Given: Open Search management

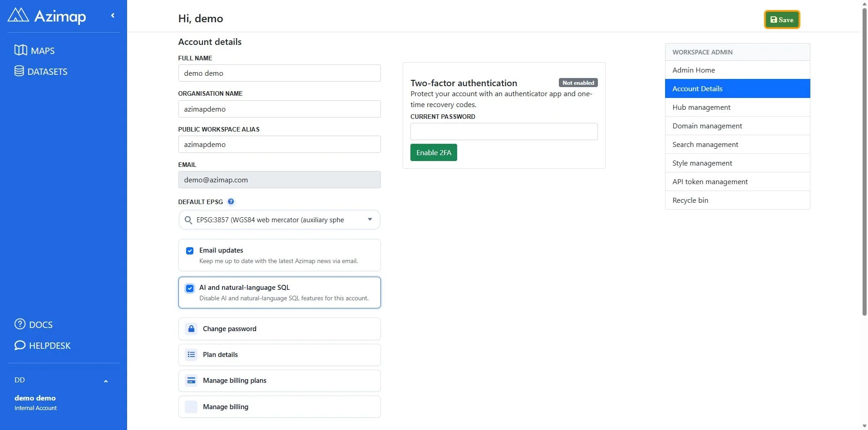Looking at the screenshot, I should tap(737, 144).
